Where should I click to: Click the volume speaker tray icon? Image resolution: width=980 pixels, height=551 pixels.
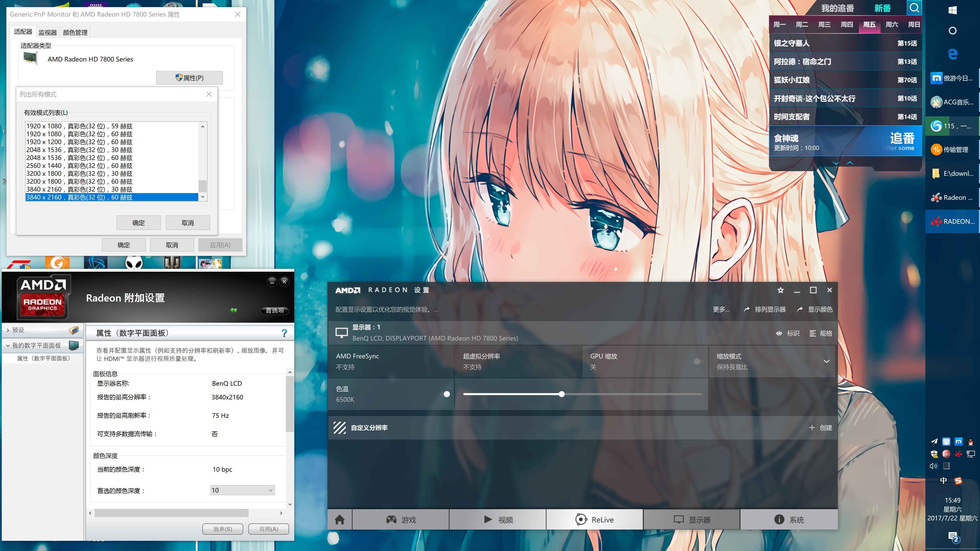pos(934,466)
